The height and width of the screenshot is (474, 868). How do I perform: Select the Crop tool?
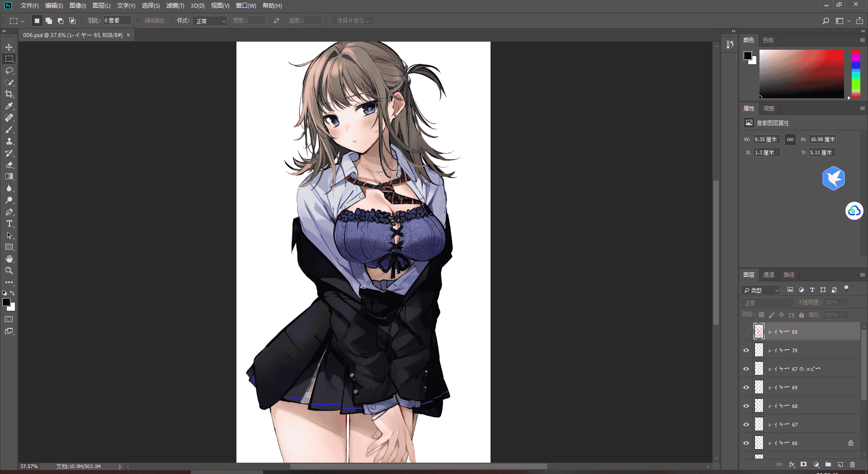click(x=9, y=94)
